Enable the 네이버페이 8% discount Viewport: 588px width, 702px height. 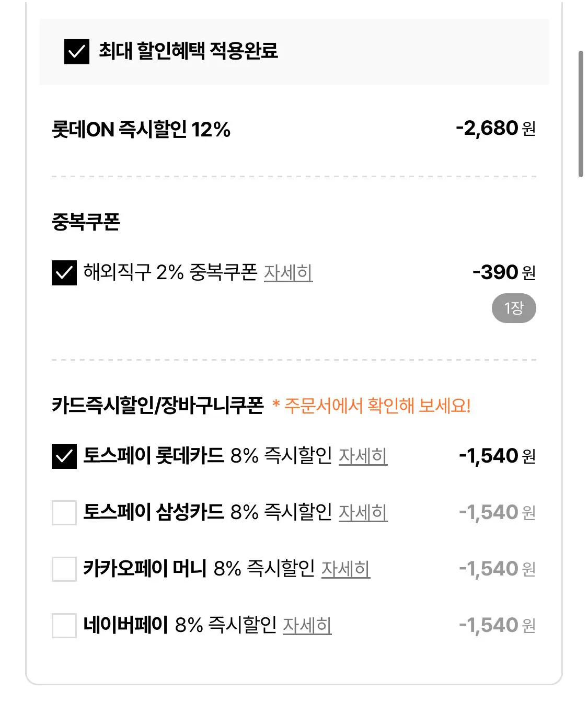tap(64, 625)
